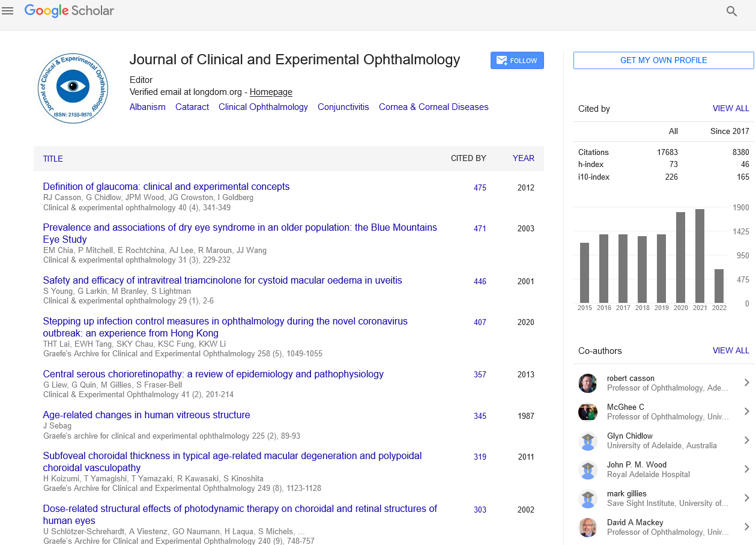Click the journal's eye logo image
This screenshot has width=756, height=545.
tap(73, 88)
